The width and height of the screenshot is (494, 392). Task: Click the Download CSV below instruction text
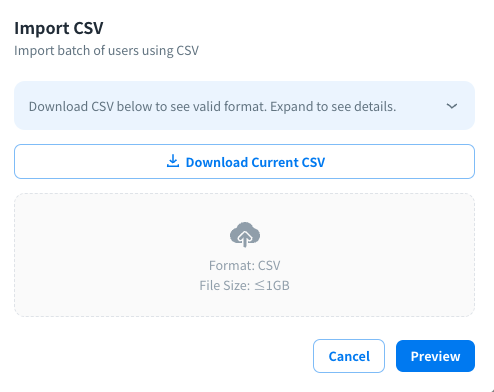147,107
